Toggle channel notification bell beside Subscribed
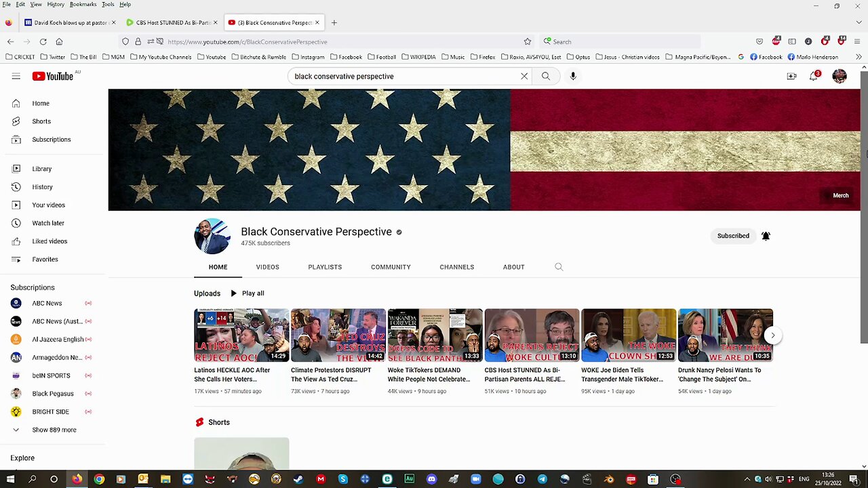Screen dimensions: 868x488 point(766,236)
